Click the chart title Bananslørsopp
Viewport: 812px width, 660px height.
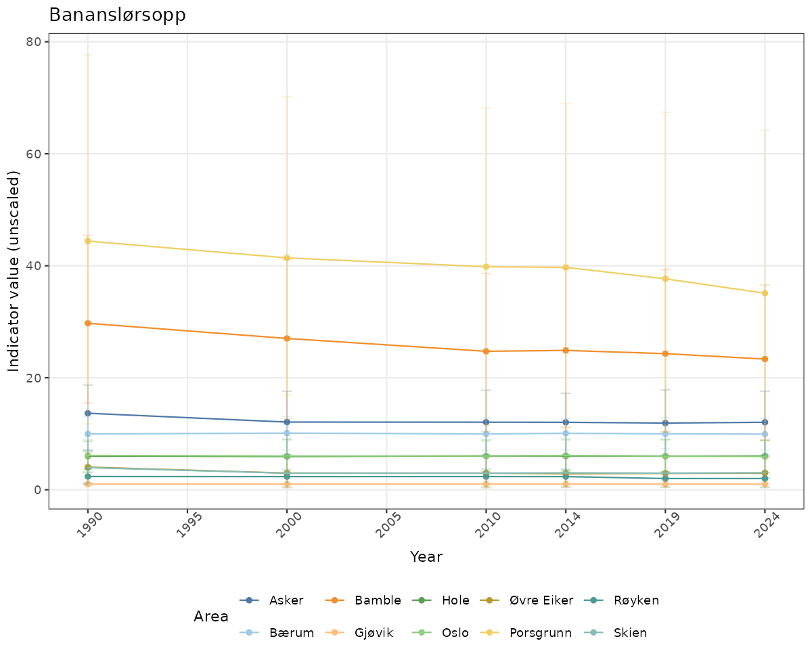pos(117,15)
